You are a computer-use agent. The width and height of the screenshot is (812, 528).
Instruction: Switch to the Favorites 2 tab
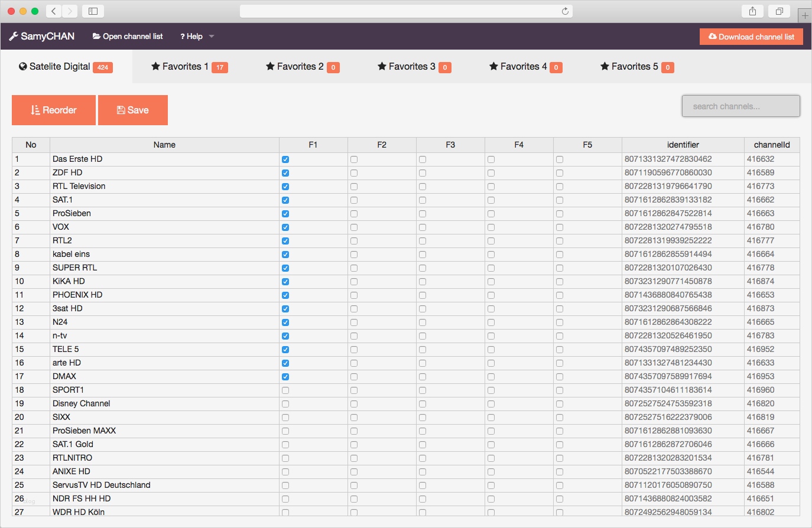301,67
